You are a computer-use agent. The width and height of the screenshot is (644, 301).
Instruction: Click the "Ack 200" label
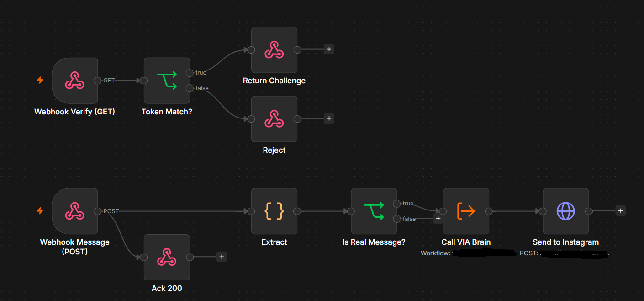click(x=167, y=288)
